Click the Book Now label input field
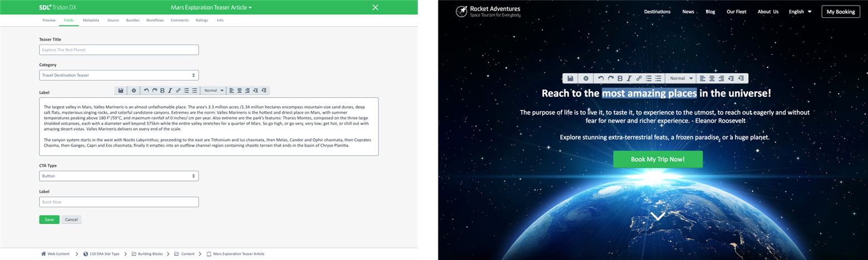868x260 pixels. [x=119, y=202]
